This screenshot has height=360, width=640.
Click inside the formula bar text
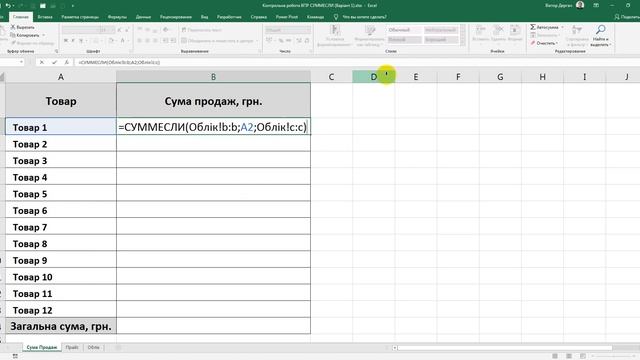[119, 62]
